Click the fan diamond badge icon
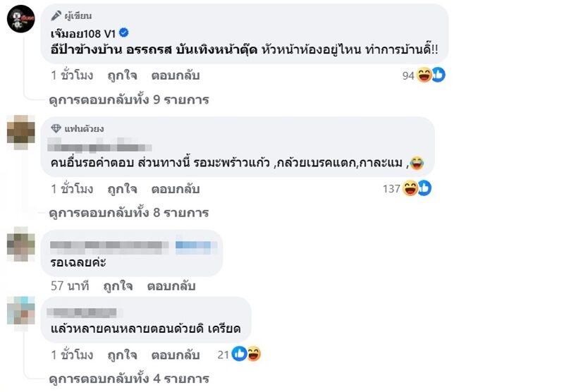Viewport: 564px width, 392px height. (x=57, y=128)
